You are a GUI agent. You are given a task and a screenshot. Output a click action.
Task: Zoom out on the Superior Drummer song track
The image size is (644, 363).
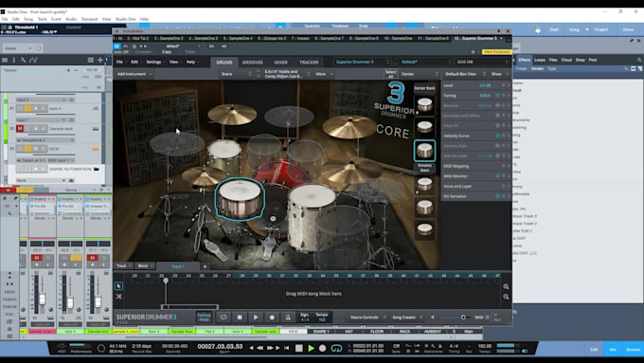pos(506,297)
